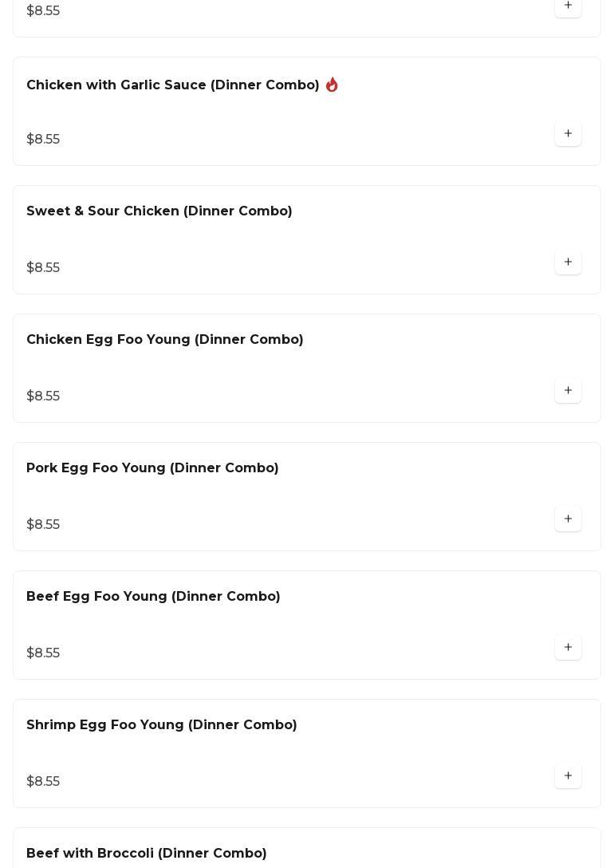Click plus button for Beef Egg Foo Young
614x868 pixels.
[x=568, y=648]
